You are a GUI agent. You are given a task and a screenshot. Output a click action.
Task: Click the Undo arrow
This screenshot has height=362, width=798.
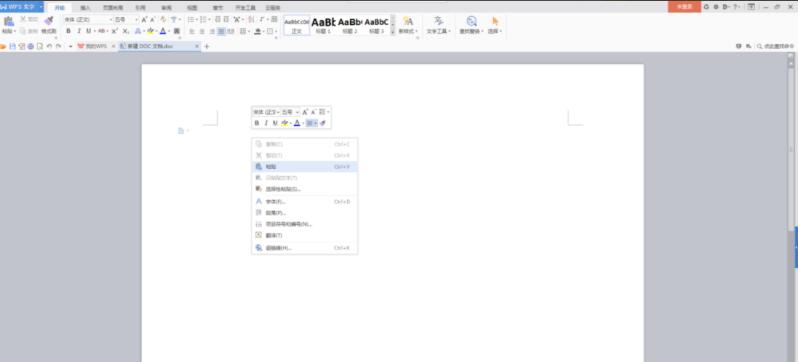pyautogui.click(x=49, y=46)
